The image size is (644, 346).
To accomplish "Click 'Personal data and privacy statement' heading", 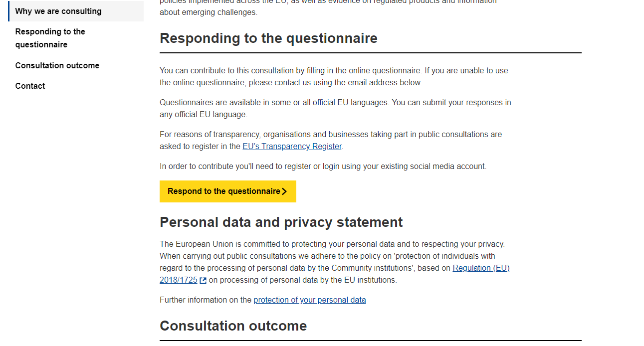I will [x=281, y=222].
